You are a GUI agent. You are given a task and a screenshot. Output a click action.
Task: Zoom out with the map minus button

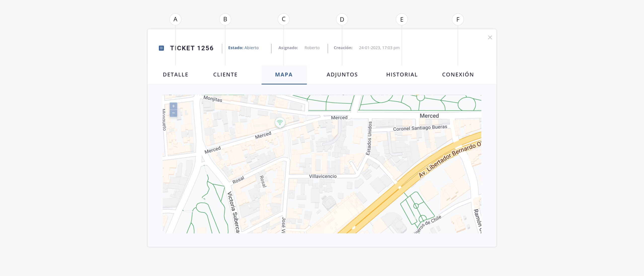tap(173, 113)
